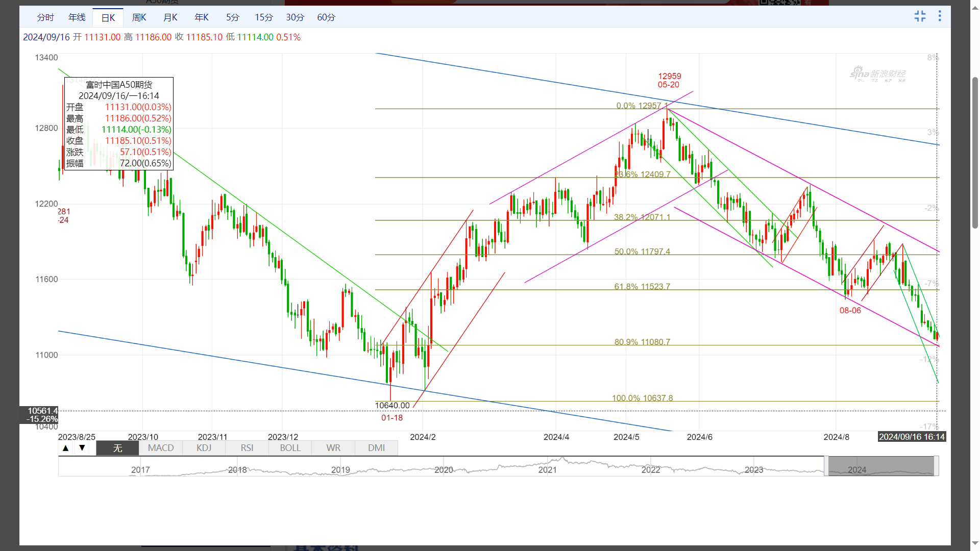The image size is (980, 551).
Task: Click 2021 on the timeline overview
Action: (x=547, y=470)
